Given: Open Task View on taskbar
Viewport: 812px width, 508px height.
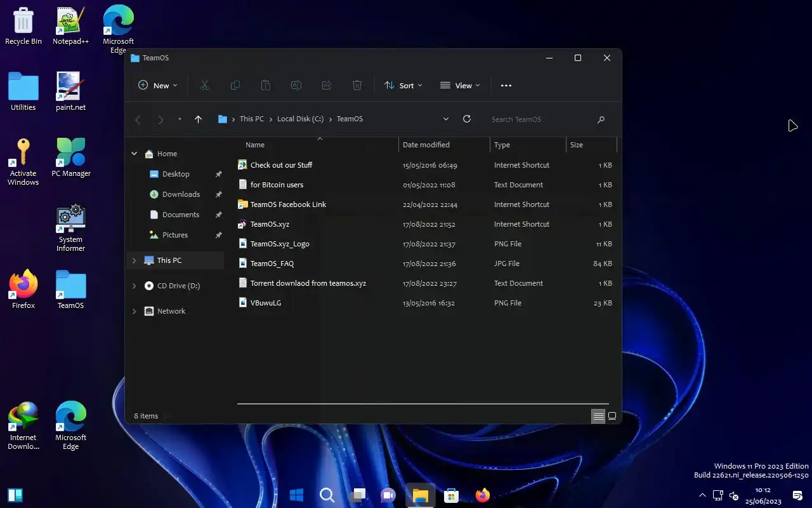Looking at the screenshot, I should [x=358, y=495].
